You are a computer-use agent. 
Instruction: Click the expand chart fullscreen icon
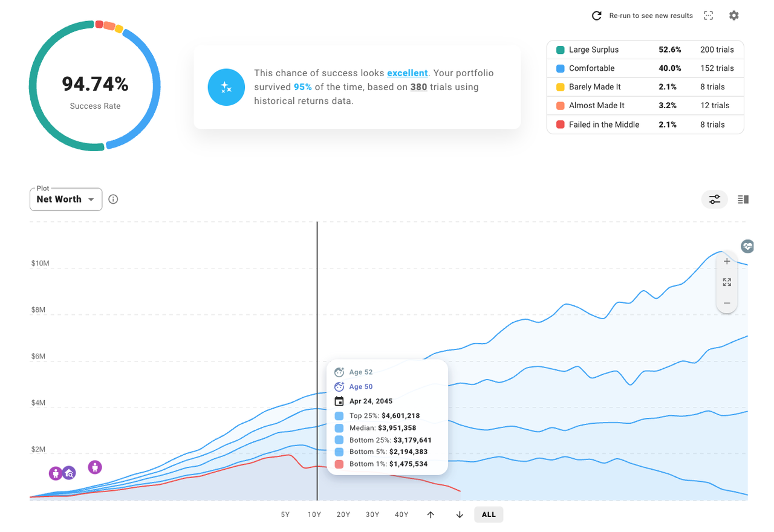tap(726, 282)
